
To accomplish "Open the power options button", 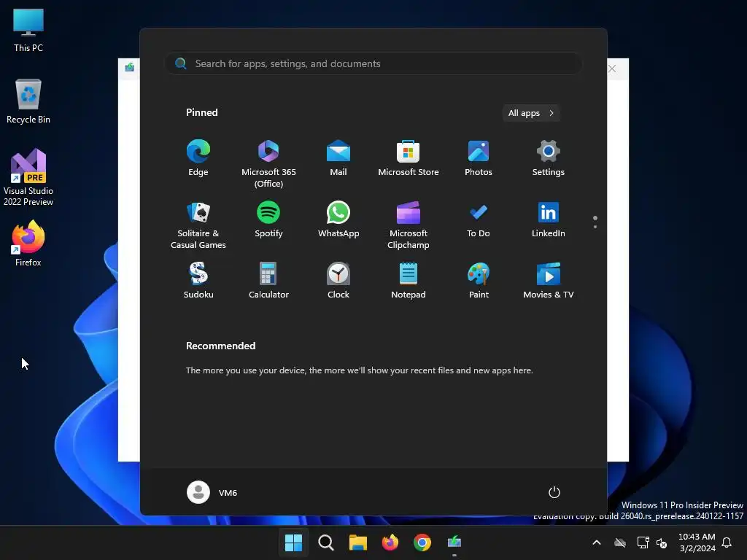I will click(x=554, y=492).
